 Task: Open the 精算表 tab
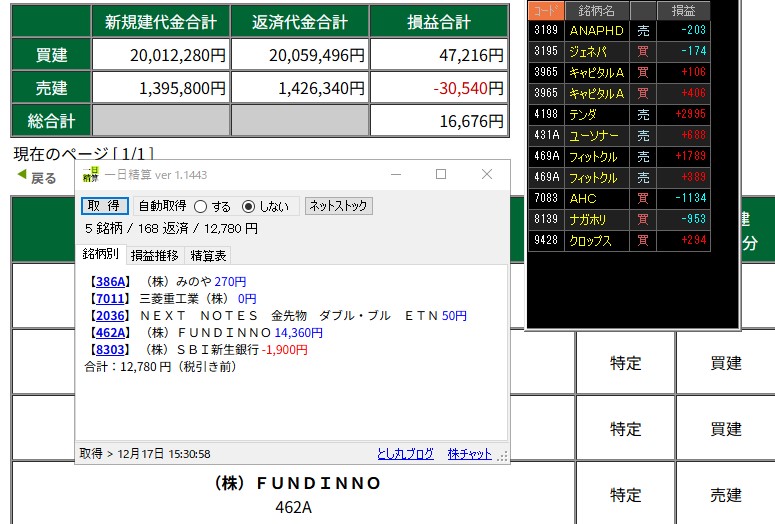[208, 256]
